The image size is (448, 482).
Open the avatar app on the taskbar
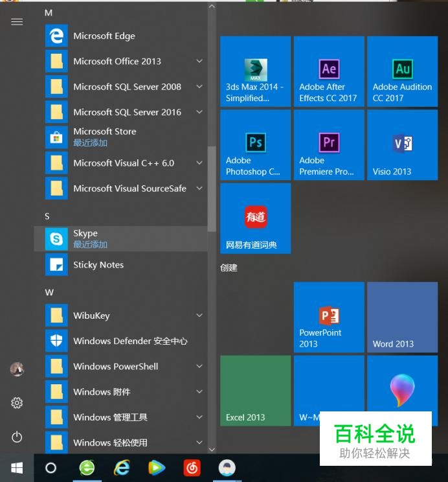(x=227, y=468)
